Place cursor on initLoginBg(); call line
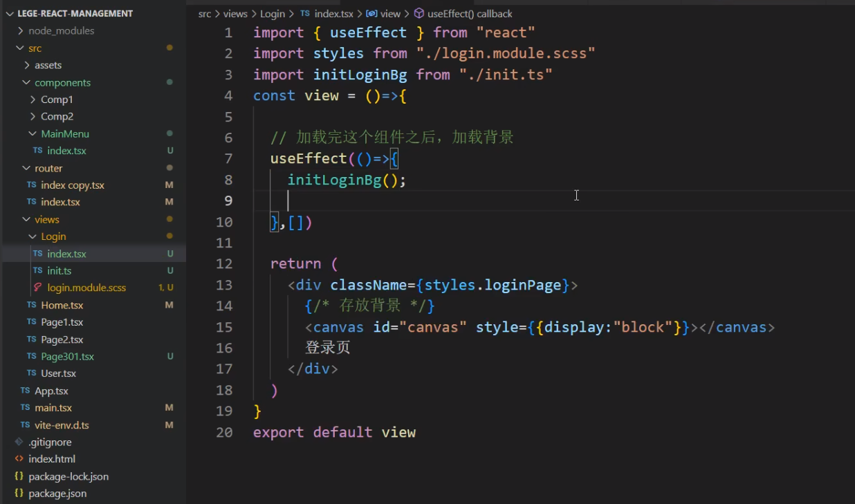 pyautogui.click(x=347, y=180)
